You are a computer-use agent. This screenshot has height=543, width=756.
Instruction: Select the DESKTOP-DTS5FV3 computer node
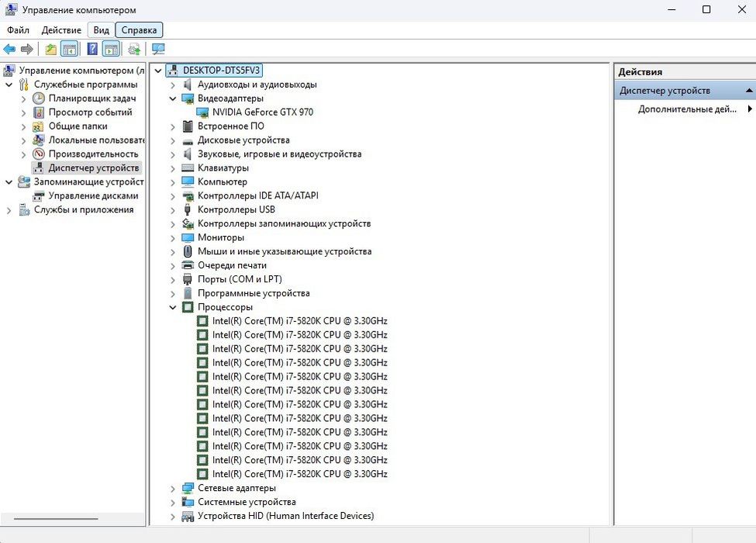coord(215,71)
